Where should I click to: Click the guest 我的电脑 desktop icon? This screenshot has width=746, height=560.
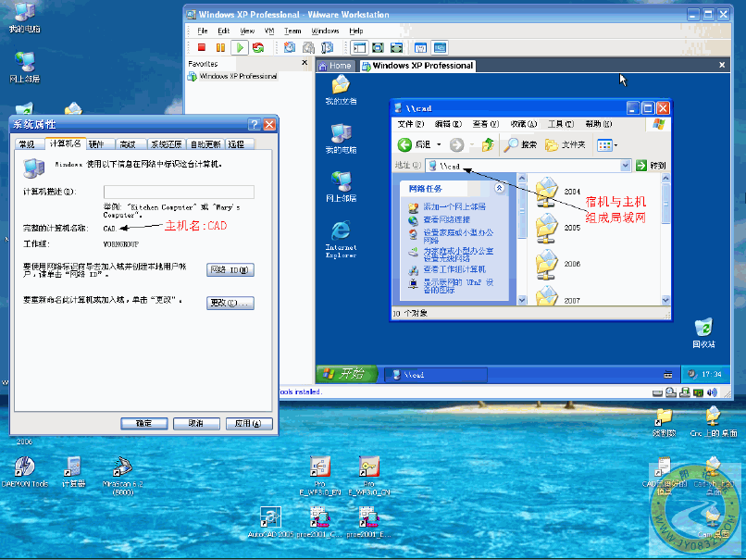[x=342, y=139]
